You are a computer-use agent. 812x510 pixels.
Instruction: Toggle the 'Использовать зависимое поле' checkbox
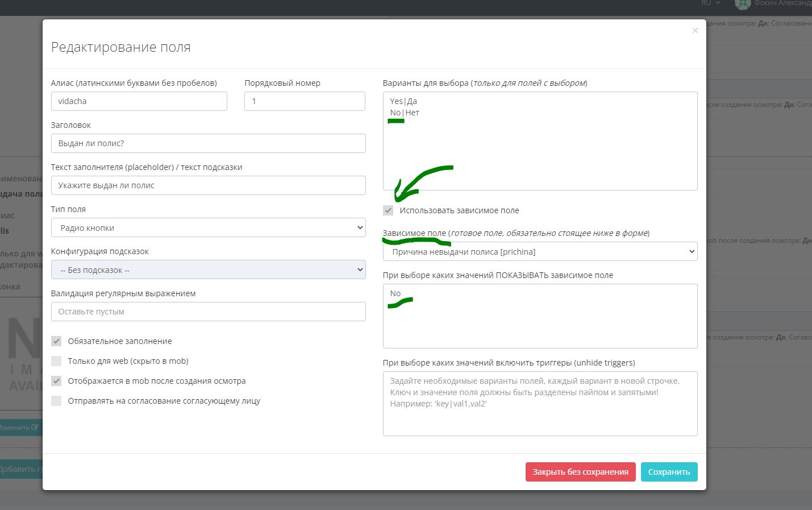pos(388,210)
